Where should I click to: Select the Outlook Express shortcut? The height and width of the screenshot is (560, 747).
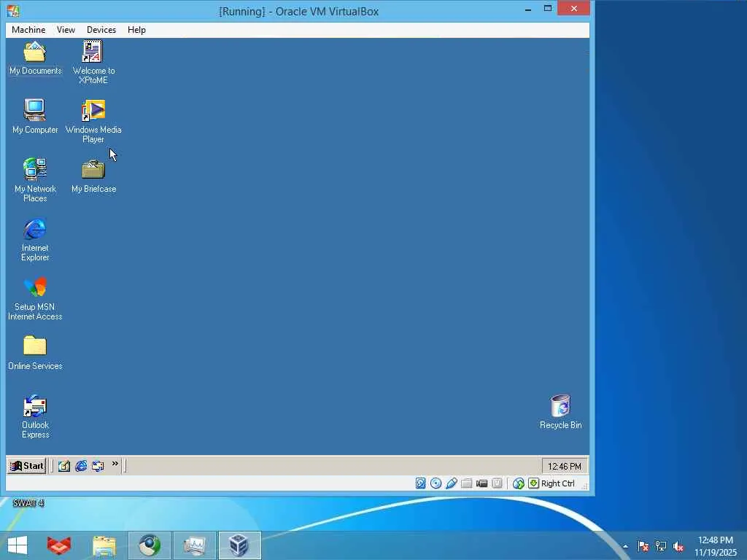pos(35,416)
